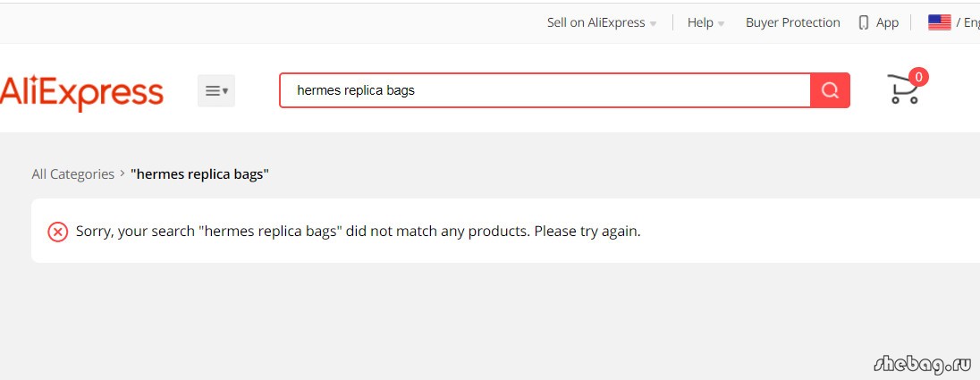The height and width of the screenshot is (380, 980).
Task: Focus the search box containing hermes replica bags
Action: point(545,90)
